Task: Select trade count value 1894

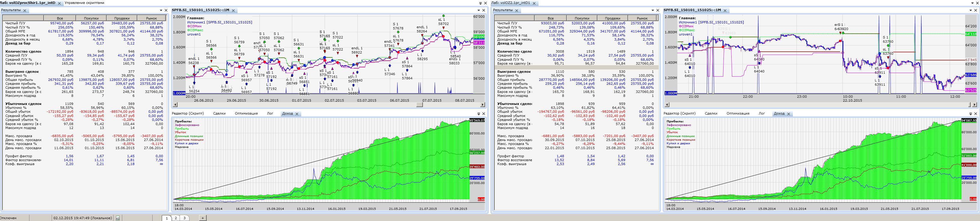Action: click(69, 51)
